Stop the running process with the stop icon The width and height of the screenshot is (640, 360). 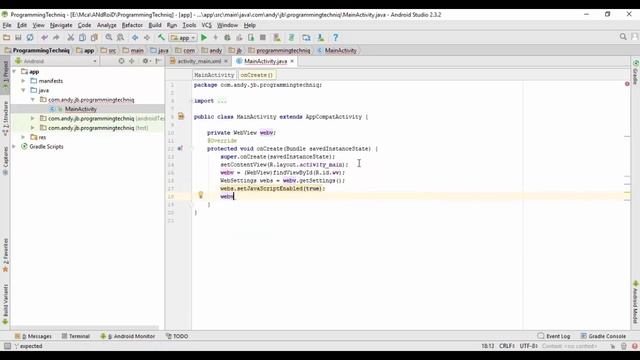point(263,38)
